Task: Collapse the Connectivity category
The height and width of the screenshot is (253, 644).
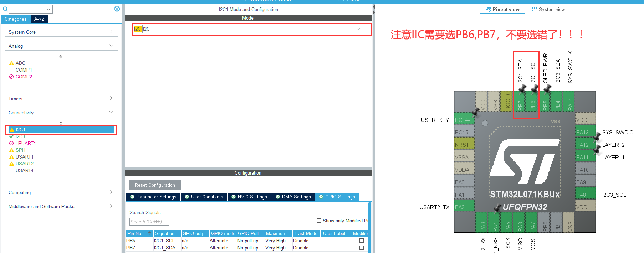Action: 61,113
